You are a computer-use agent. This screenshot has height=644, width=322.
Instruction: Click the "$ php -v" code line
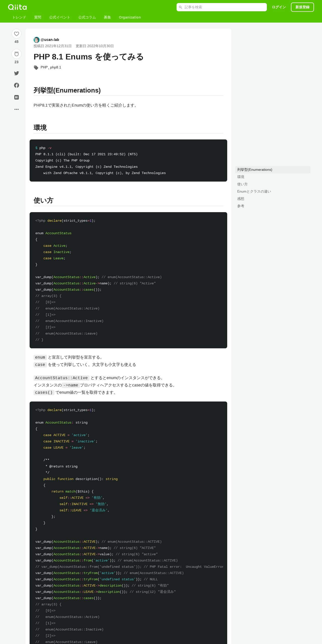point(43,148)
